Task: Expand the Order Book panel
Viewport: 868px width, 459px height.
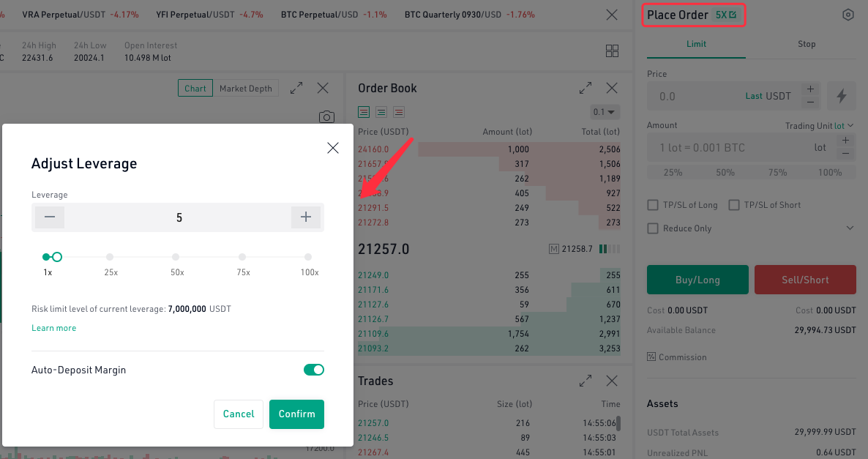Action: 585,89
